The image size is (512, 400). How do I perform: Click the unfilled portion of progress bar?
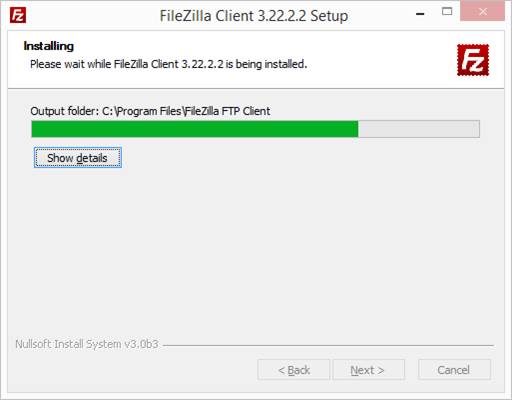(419, 129)
